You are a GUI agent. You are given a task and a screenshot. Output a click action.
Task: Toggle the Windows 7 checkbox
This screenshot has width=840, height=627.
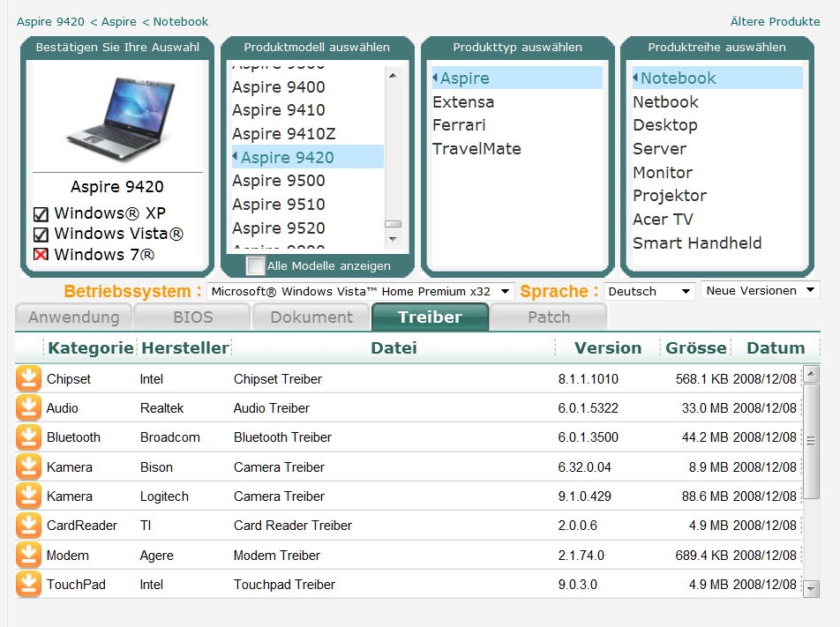click(x=41, y=254)
